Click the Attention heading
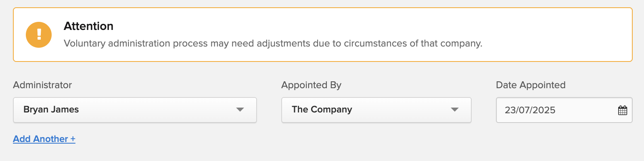The image size is (644, 161). 88,26
